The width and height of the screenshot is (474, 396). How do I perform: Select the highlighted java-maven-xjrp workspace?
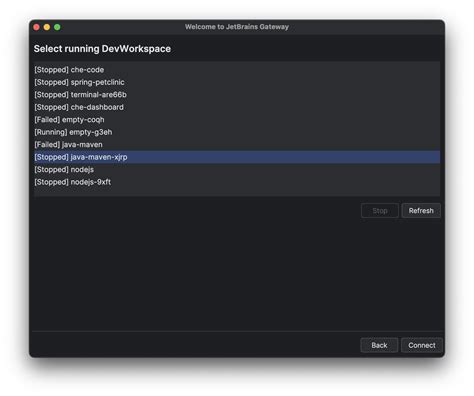[237, 157]
